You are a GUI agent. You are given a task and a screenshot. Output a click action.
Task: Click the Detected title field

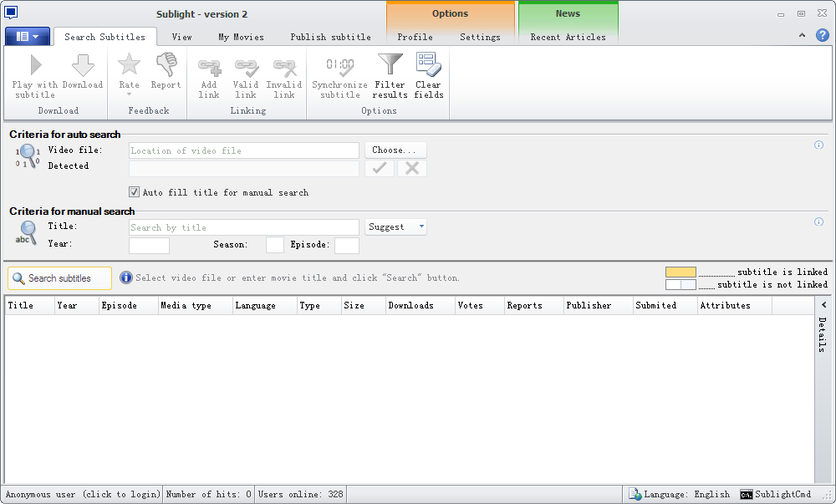[244, 168]
